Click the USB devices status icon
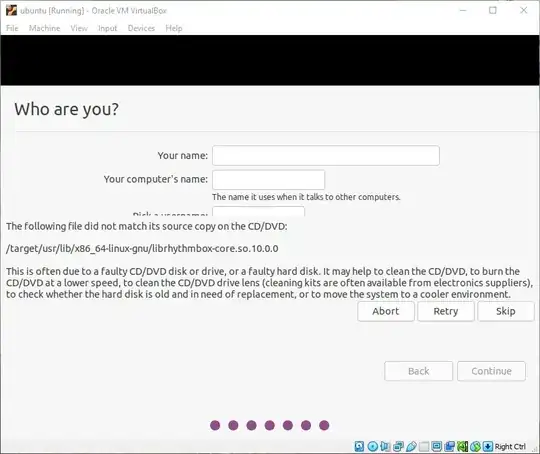Viewport: 540px width, 454px height. tap(412, 446)
